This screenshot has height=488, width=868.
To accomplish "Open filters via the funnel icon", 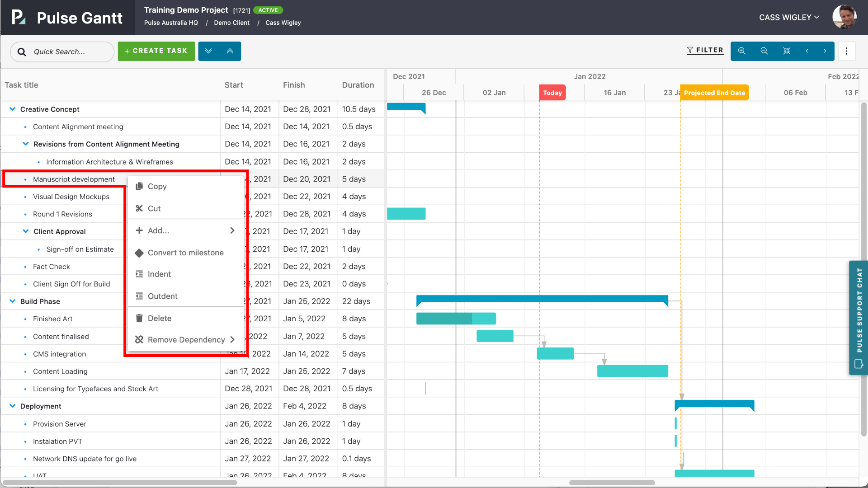I will click(x=705, y=50).
